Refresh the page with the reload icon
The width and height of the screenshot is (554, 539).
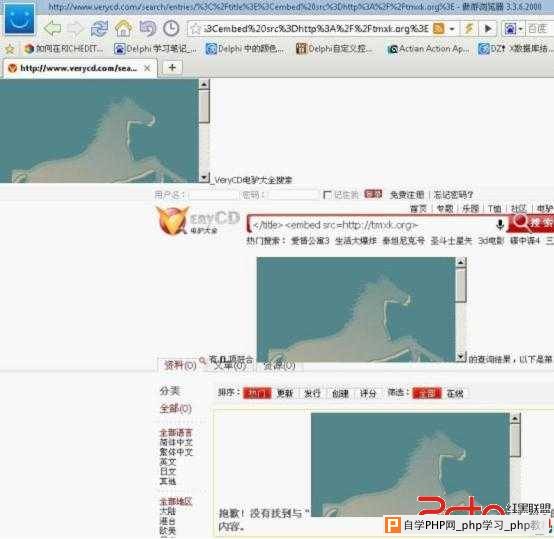[x=99, y=28]
